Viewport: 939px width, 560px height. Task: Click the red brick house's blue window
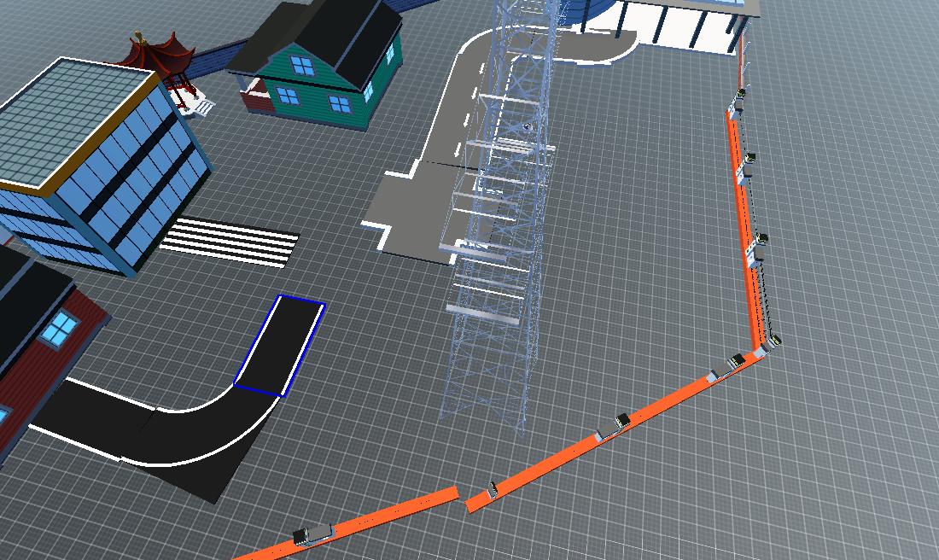coord(61,329)
